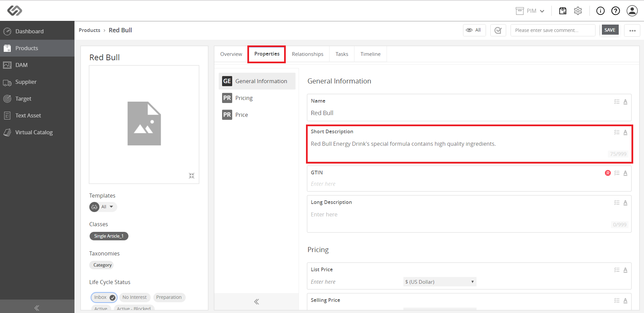The image size is (644, 313).
Task: Open the help question mark icon
Action: (616, 11)
